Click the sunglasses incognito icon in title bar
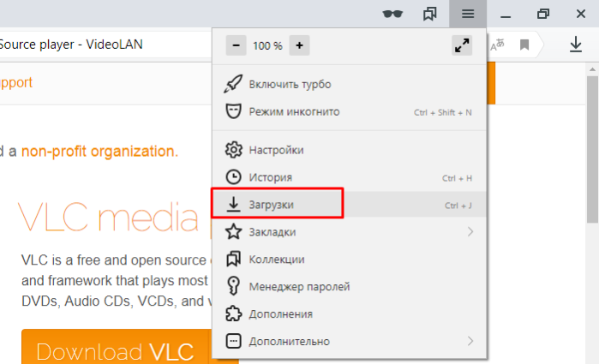 point(392,15)
